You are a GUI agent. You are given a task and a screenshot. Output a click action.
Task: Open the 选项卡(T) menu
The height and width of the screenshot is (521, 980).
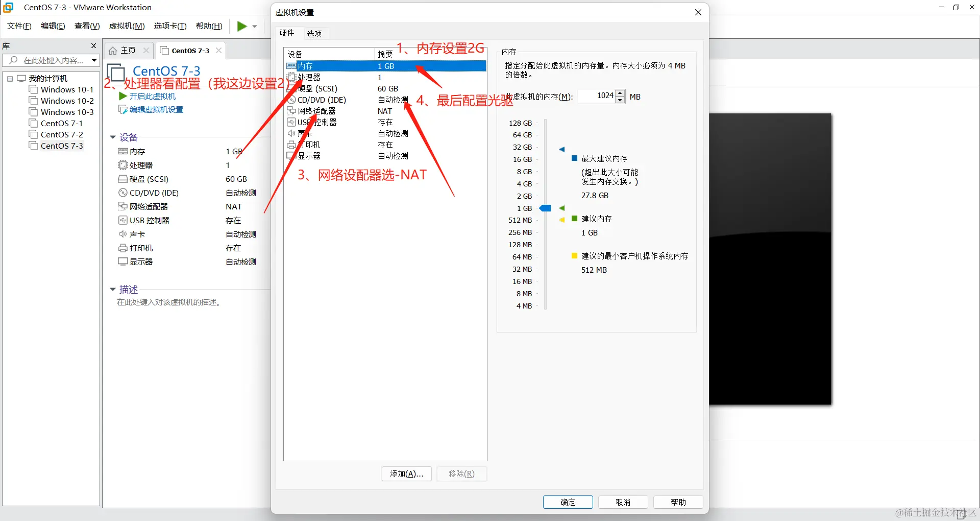[x=170, y=26]
